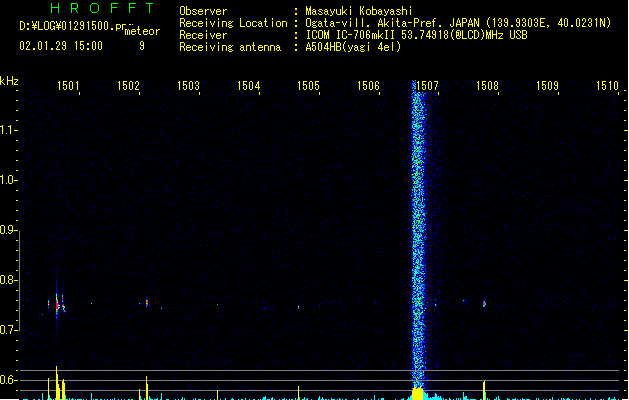Click the meteor echo just before 1508

484,304
